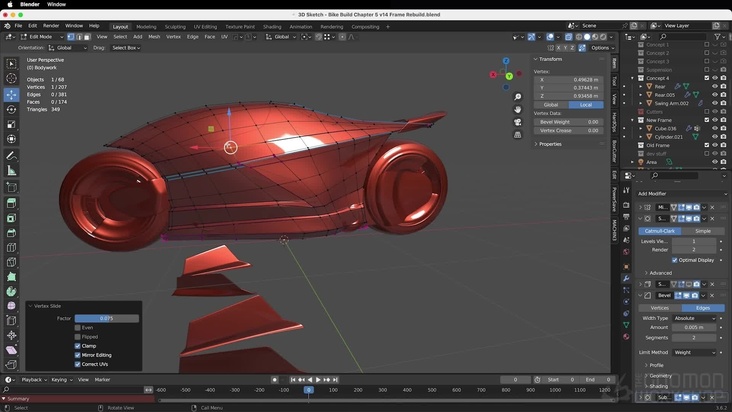The width and height of the screenshot is (732, 412).
Task: Choose Catmull-Clark subdivision type
Action: (x=660, y=231)
